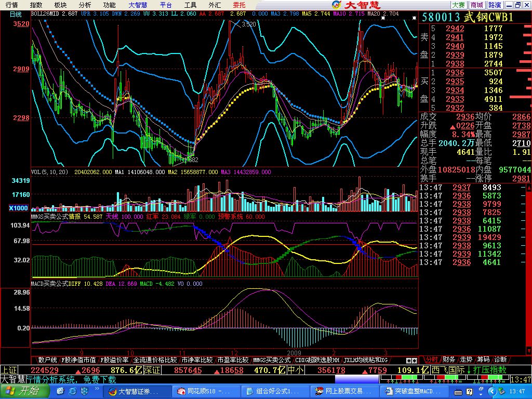Viewport: 532px width, 399px height.
Task: Click sell level 1 price 2938
Action: (x=455, y=64)
